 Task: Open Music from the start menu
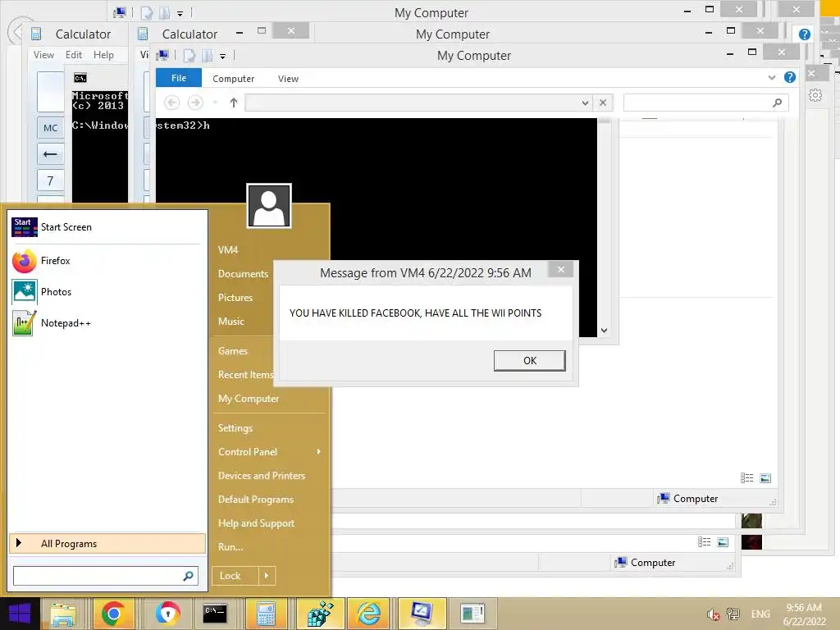point(231,322)
